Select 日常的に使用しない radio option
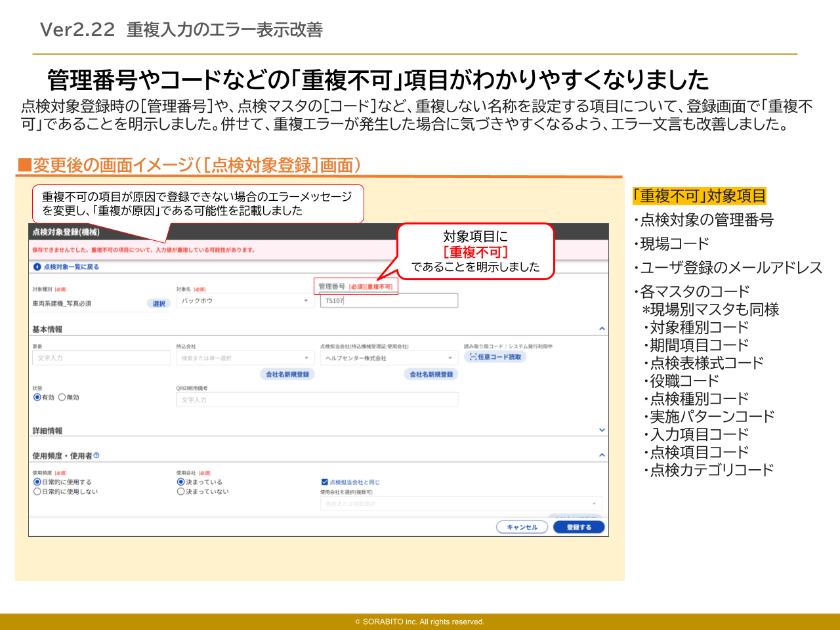 (37, 492)
